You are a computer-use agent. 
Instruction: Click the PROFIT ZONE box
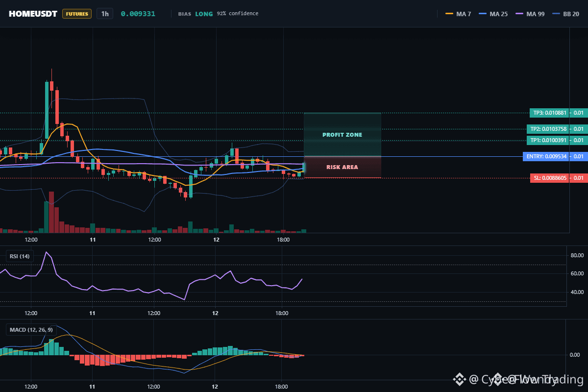point(343,135)
